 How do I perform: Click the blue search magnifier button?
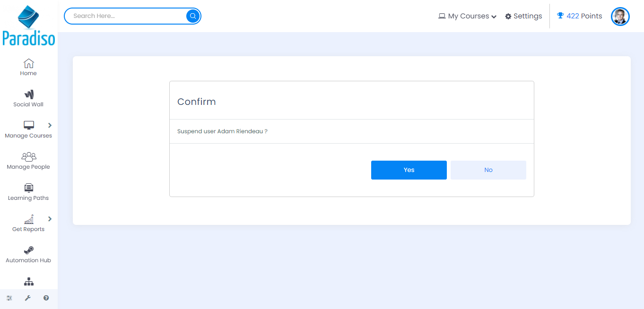pos(193,16)
